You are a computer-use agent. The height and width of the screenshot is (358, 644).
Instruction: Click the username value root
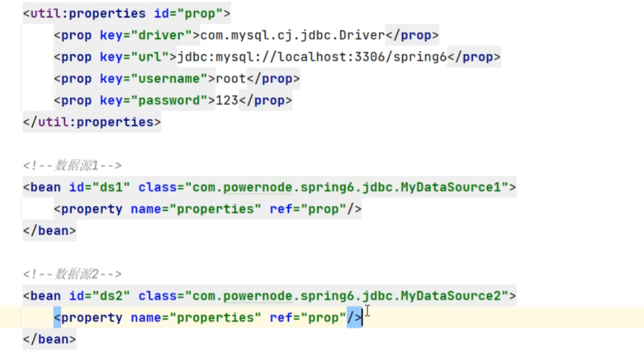coord(231,79)
